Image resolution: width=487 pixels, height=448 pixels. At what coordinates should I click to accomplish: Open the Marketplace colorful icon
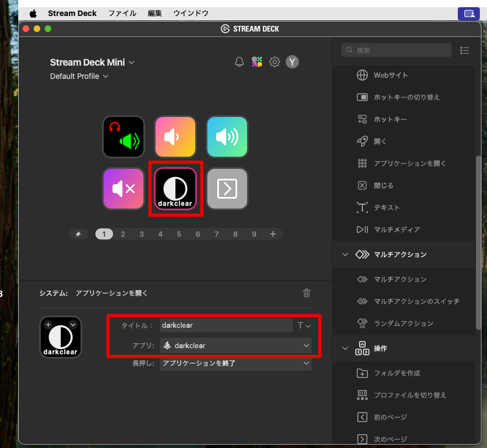point(257,62)
